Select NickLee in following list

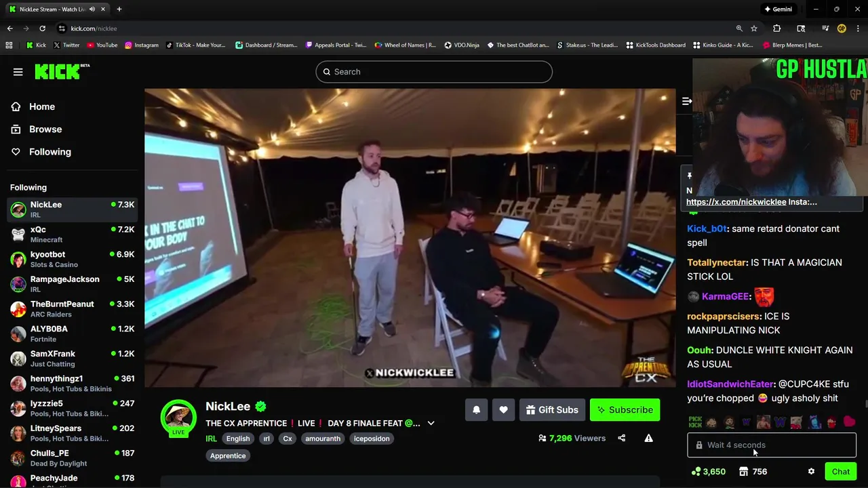coord(73,209)
